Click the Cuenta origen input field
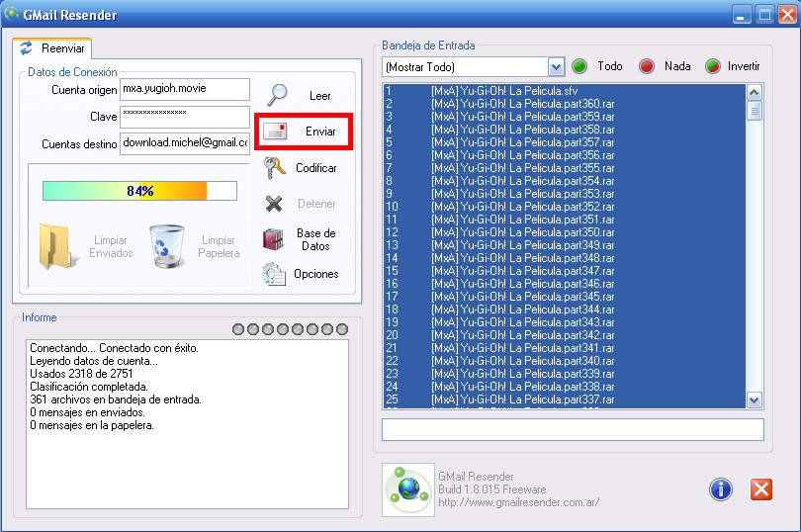 click(x=184, y=90)
